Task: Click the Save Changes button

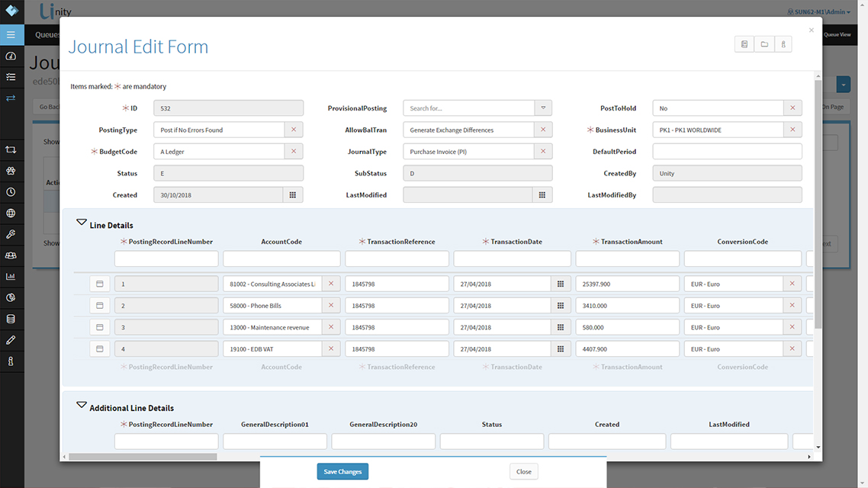Action: click(342, 471)
